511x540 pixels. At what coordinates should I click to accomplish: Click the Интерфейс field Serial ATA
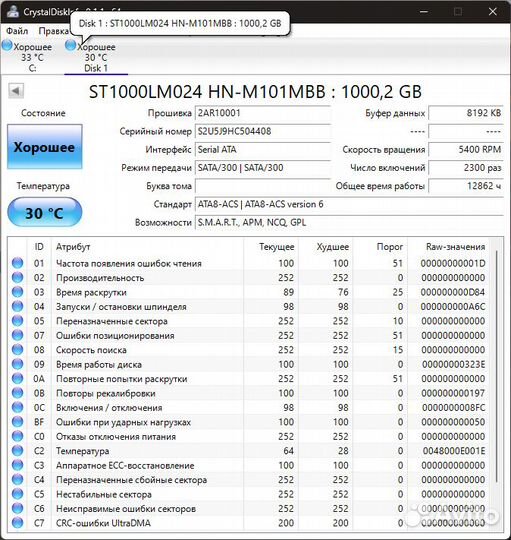tap(263, 149)
